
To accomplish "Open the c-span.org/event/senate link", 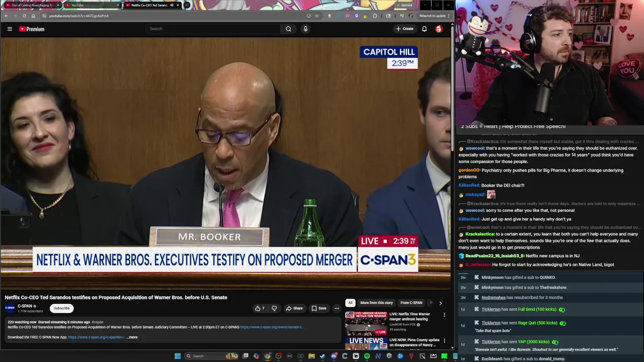I will coord(272,327).
